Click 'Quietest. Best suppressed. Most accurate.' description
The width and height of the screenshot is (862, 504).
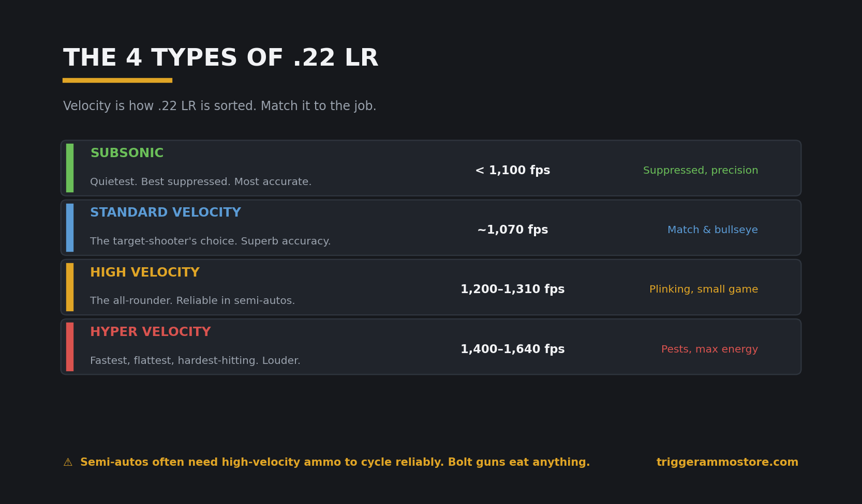pyautogui.click(x=201, y=182)
